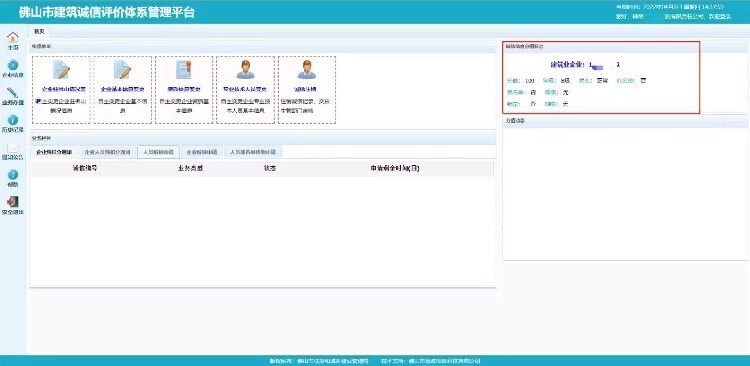Viewport: 750px width, 366px height.
Task: Open 历史记录 info icon in sidebar
Action: [x=13, y=120]
